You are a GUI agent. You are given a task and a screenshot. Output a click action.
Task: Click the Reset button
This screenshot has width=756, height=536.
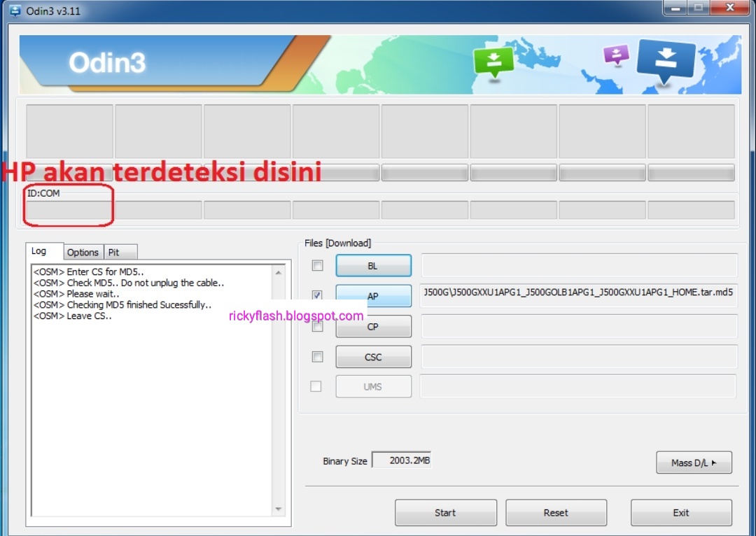coord(556,512)
